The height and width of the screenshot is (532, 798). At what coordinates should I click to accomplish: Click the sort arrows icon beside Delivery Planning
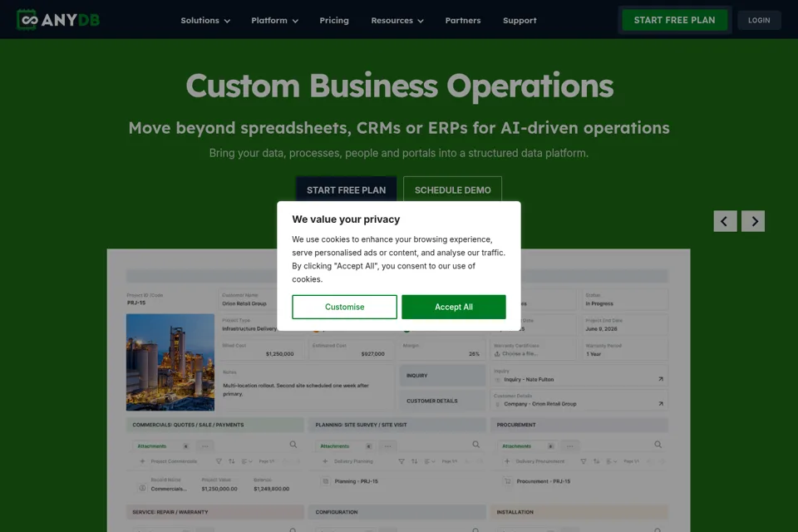coord(414,461)
